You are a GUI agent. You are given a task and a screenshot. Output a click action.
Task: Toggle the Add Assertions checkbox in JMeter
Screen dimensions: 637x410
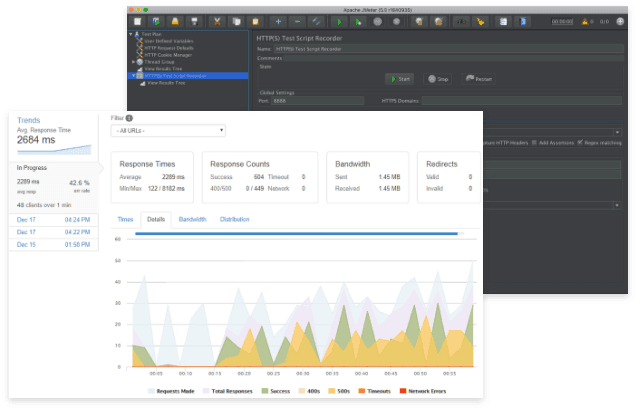point(534,143)
